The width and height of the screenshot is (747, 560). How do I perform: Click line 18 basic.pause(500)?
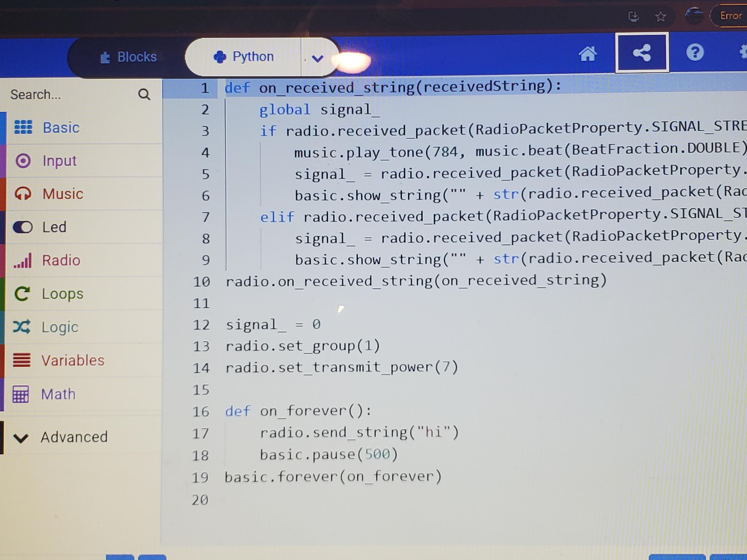(x=329, y=454)
